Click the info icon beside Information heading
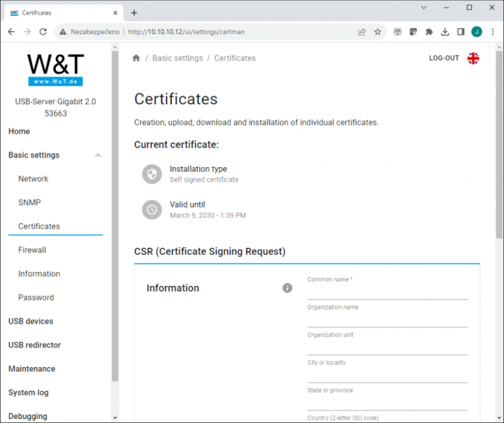504x423 pixels. 287,288
